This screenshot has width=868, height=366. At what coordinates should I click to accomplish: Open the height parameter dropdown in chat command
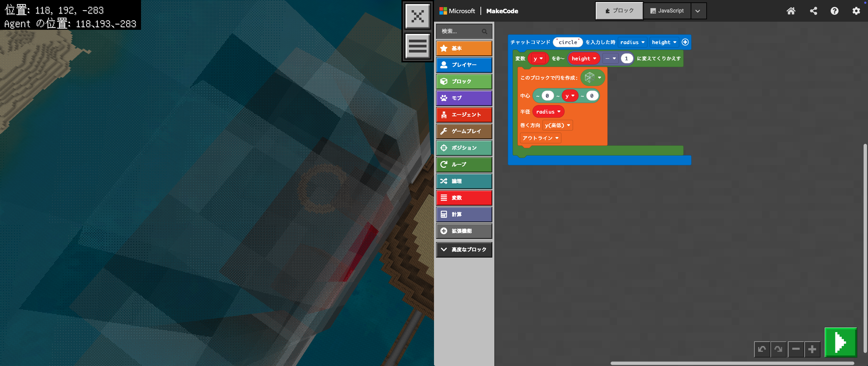tap(664, 42)
